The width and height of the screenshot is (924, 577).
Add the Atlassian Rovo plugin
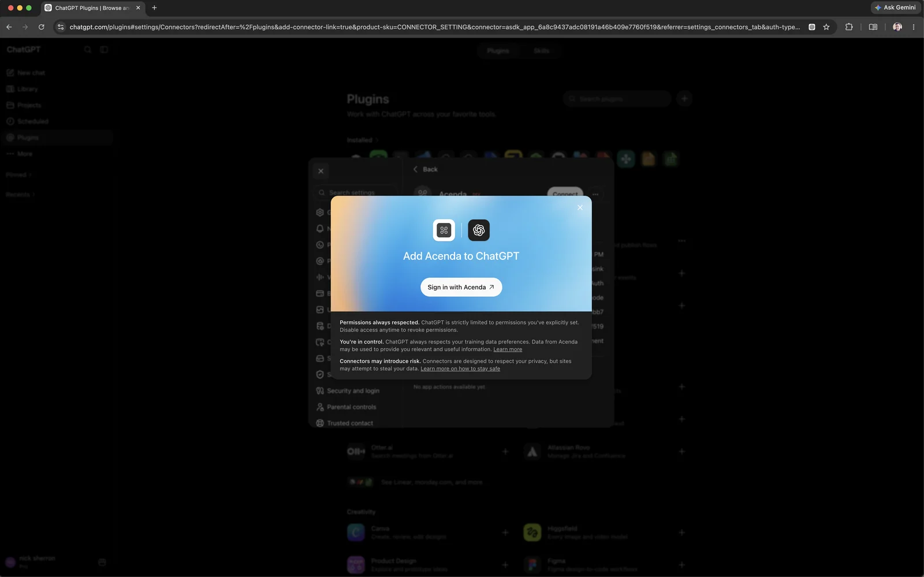(682, 452)
